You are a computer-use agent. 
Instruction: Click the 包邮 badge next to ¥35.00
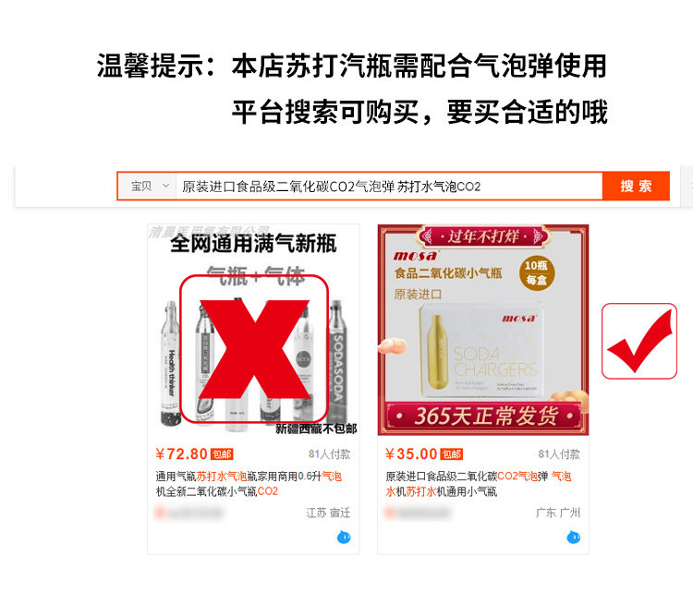point(452,454)
